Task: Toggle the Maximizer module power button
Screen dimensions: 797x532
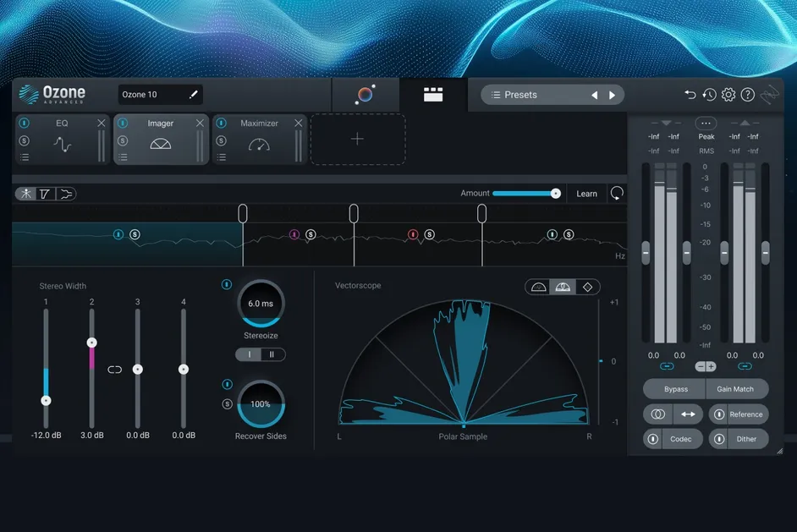Action: (x=222, y=123)
